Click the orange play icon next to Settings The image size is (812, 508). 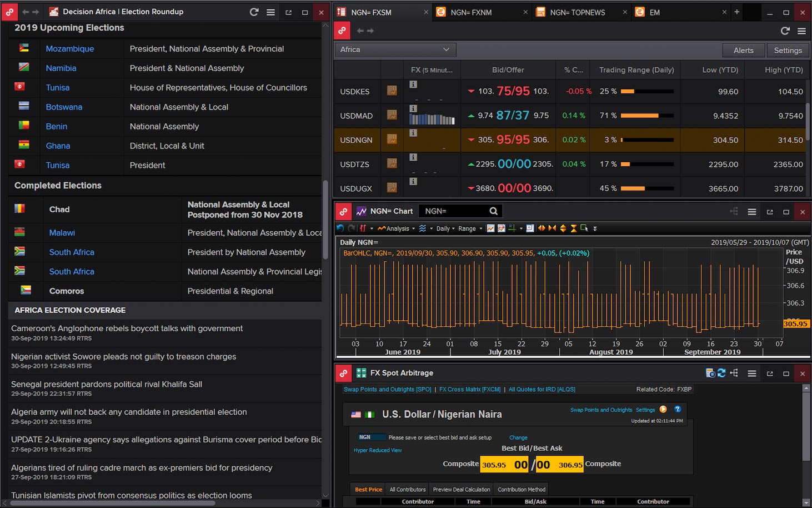663,410
